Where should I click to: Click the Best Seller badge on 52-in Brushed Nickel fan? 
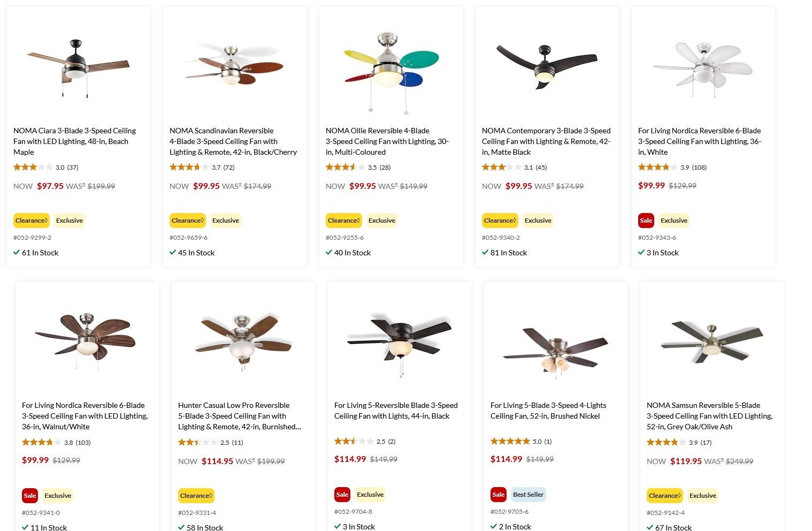point(528,494)
